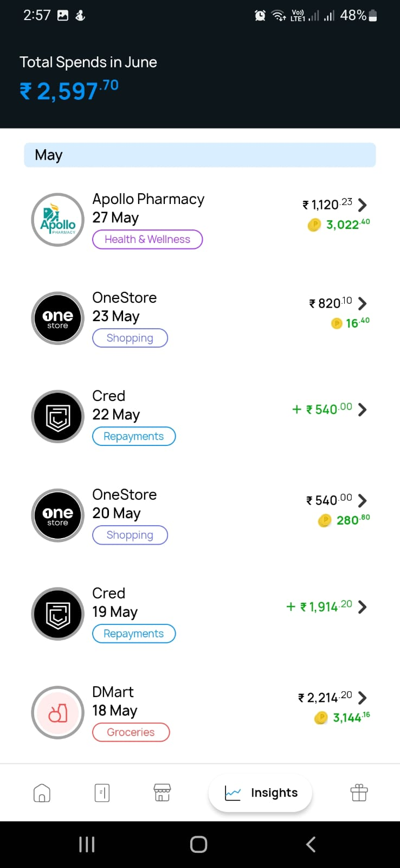Tap the Repayments tag on Cred 22 May
The width and height of the screenshot is (400, 868).
click(134, 437)
